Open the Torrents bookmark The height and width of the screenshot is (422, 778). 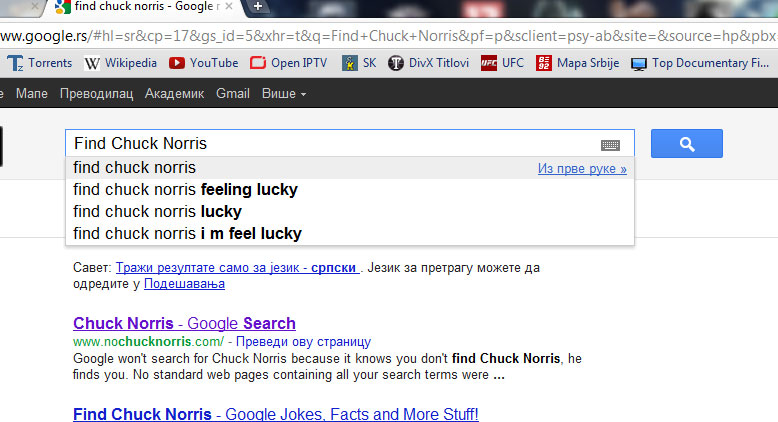(x=40, y=63)
